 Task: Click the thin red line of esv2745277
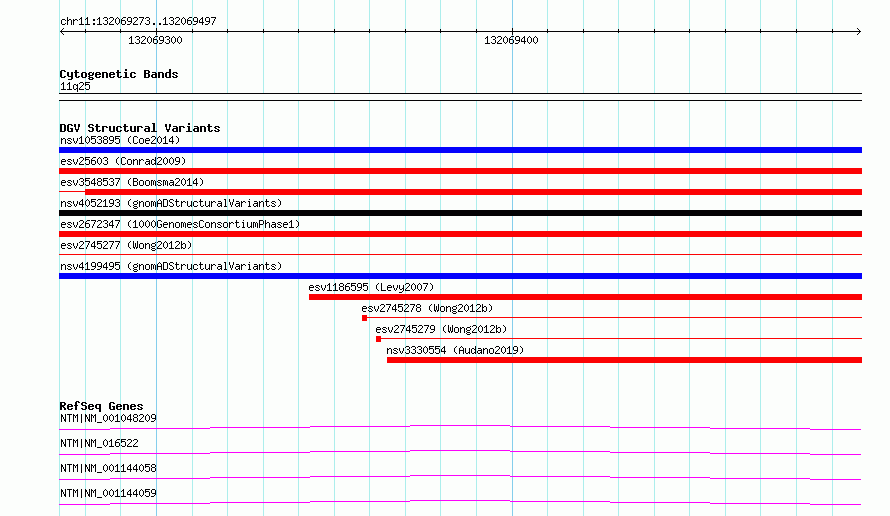(x=460, y=254)
